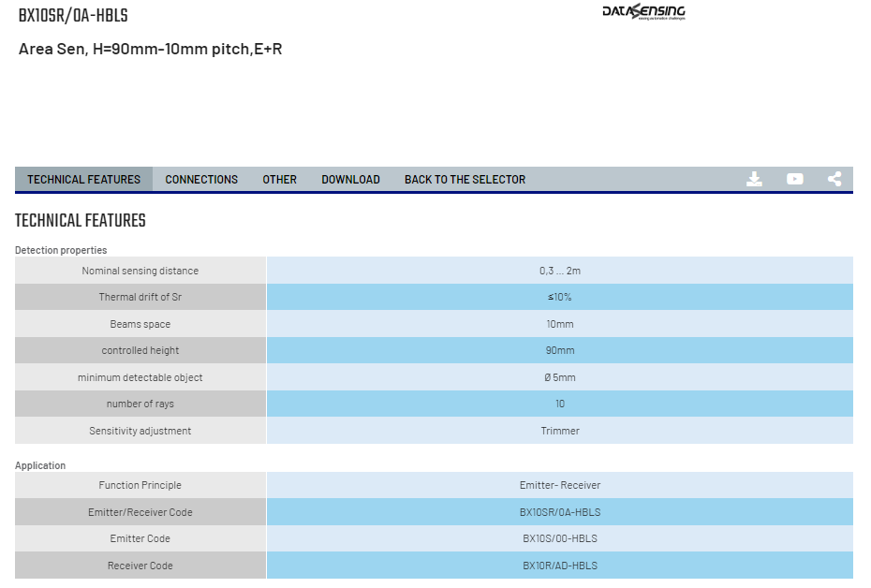Select the 'Nominal sensing distance' label cell

click(140, 271)
